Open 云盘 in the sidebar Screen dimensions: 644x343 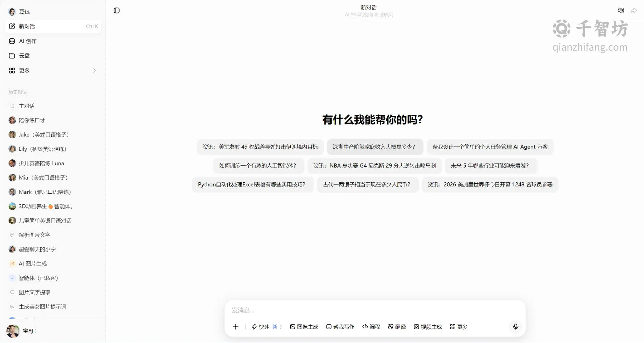[53, 56]
